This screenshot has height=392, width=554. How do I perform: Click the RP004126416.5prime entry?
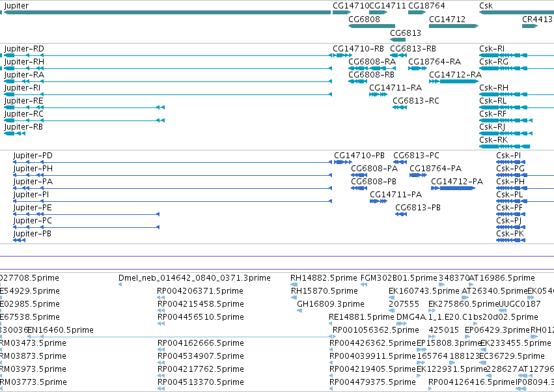point(471,382)
